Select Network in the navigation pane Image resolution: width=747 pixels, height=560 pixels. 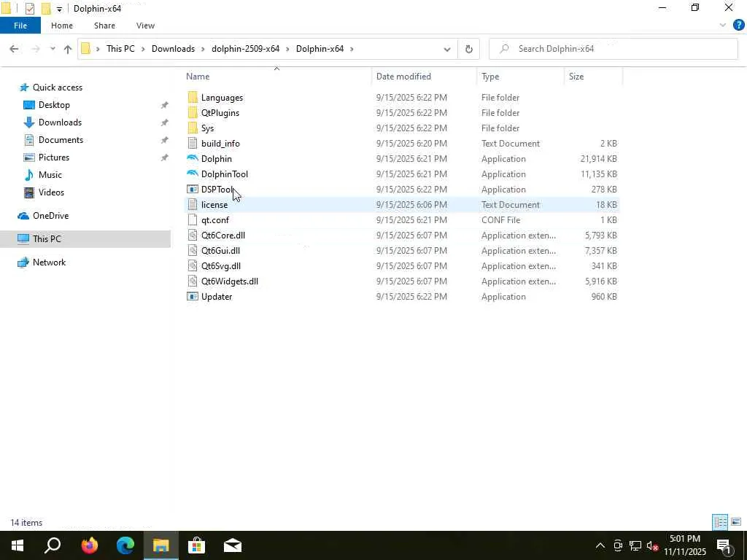[x=49, y=262]
